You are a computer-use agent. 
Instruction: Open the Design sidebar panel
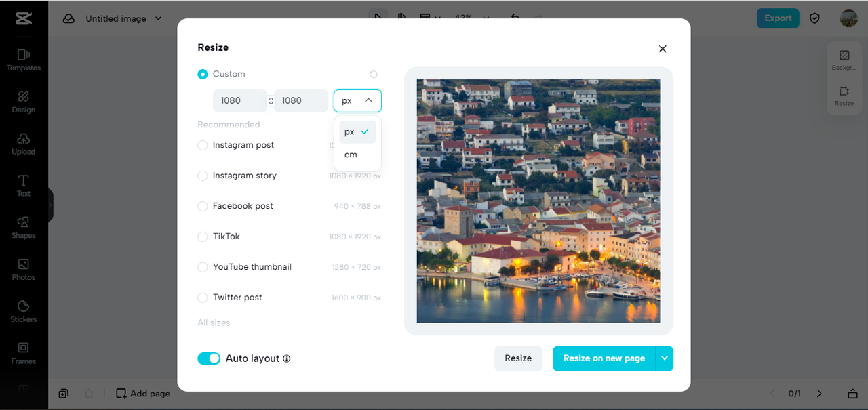click(x=24, y=102)
